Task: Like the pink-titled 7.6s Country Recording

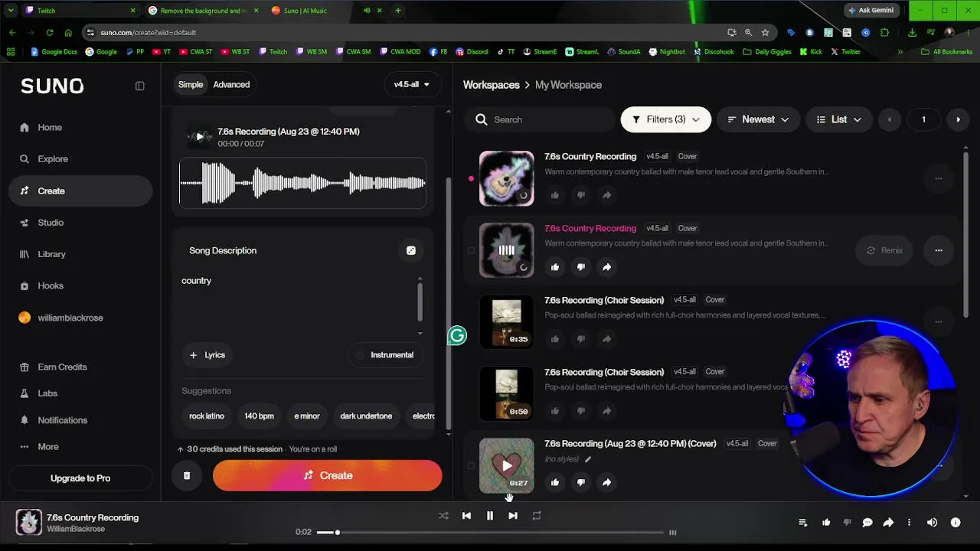Action: 555,267
